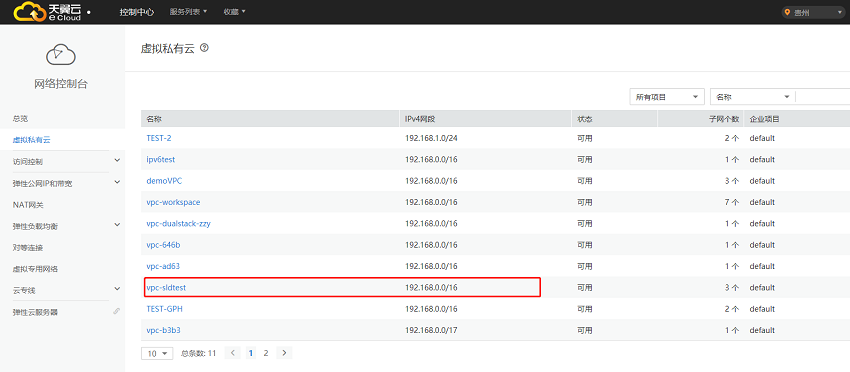Go to page 2 of results

(266, 353)
